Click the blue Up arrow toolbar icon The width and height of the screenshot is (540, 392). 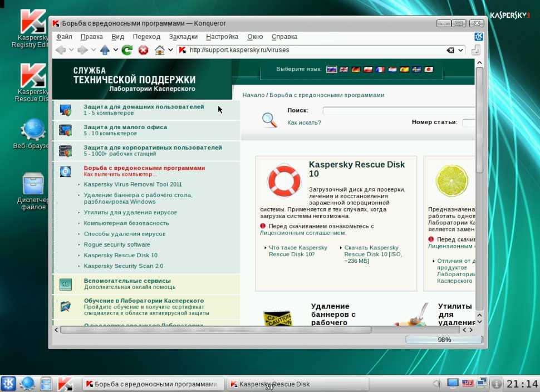[x=105, y=50]
